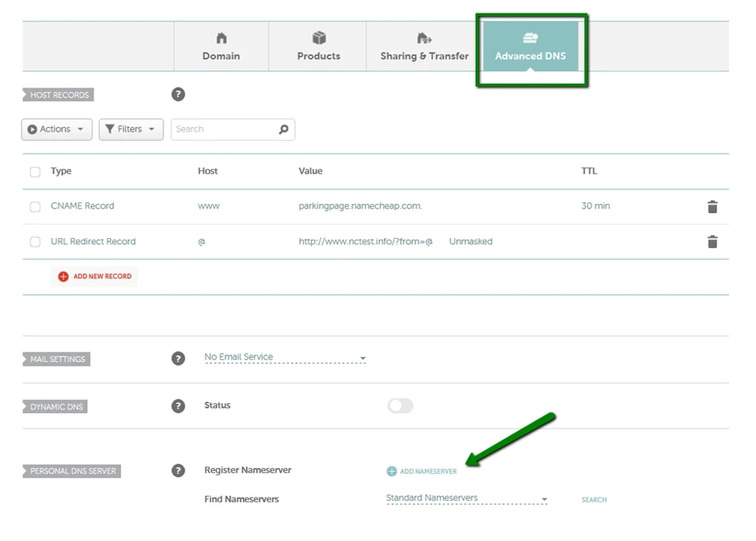Screen dimensions: 756x541
Task: Open help for Host Records section
Action: tap(177, 95)
